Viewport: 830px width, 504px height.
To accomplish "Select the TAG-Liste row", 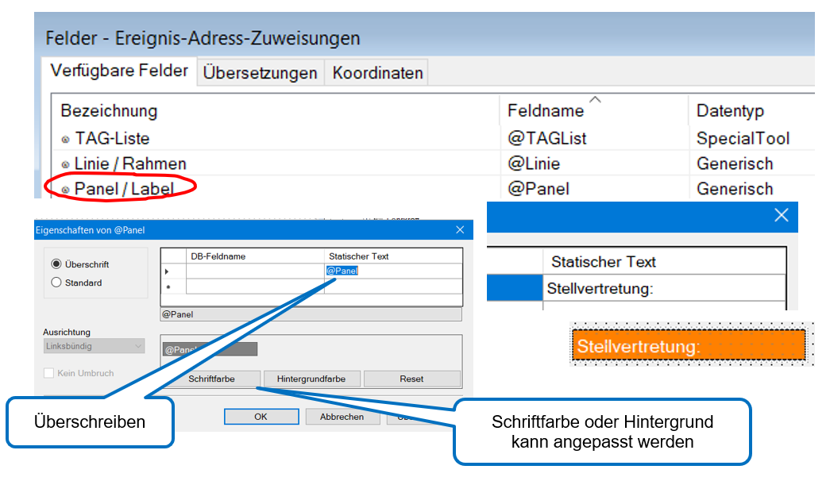I will 433,139.
